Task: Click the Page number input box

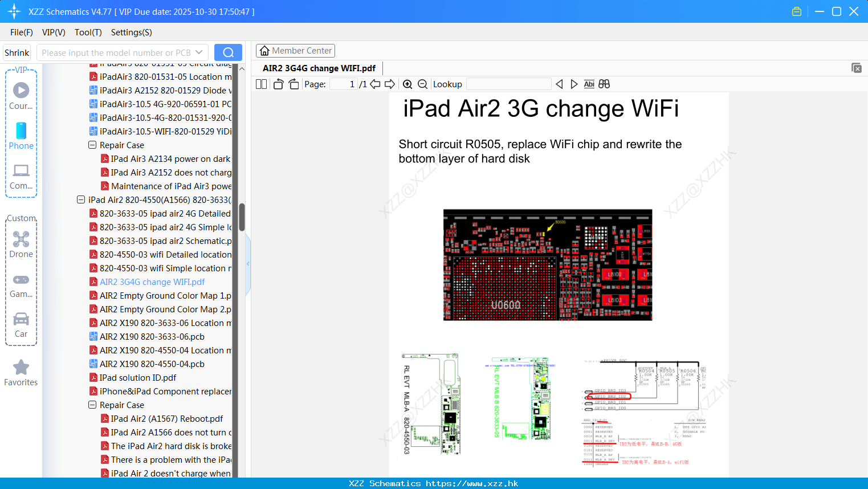Action: [343, 84]
